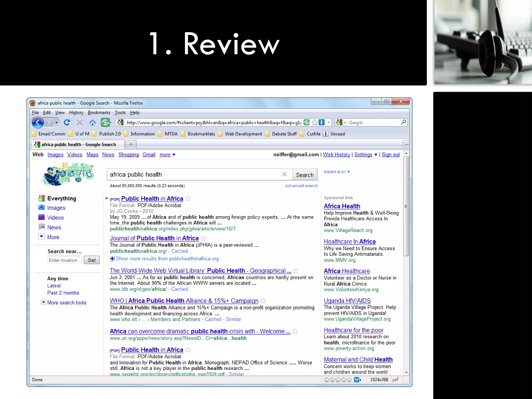Image resolution: width=532 pixels, height=399 pixels.
Task: Open the Gmail link in top bar
Action: click(149, 155)
